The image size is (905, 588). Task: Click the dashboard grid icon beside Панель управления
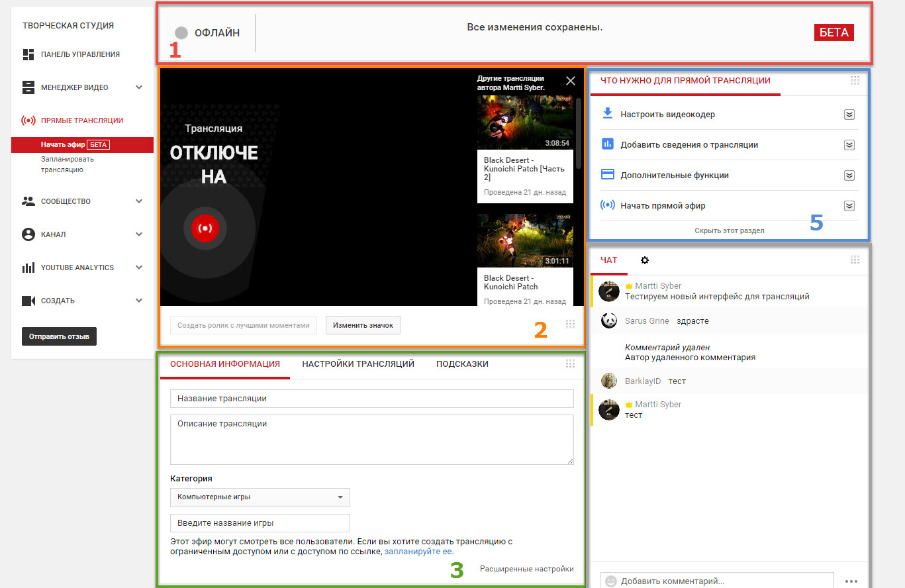[x=28, y=54]
